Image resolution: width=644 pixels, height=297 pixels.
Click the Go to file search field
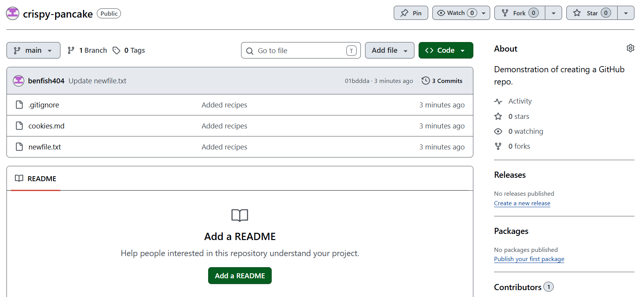point(301,50)
